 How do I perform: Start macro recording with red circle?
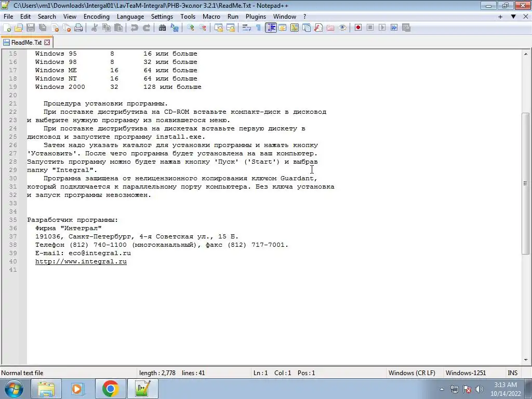pyautogui.click(x=358, y=28)
